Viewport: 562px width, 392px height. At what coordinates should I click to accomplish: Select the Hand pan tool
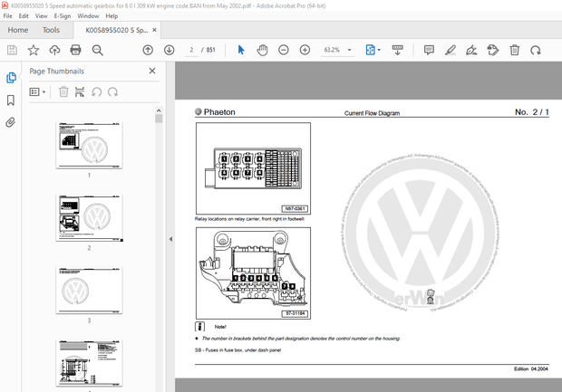click(262, 50)
